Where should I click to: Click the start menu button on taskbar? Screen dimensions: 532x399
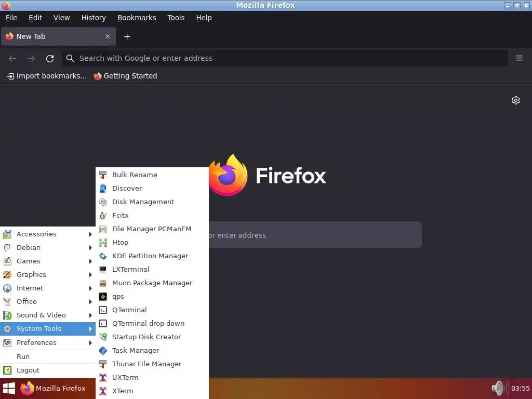pos(8,389)
